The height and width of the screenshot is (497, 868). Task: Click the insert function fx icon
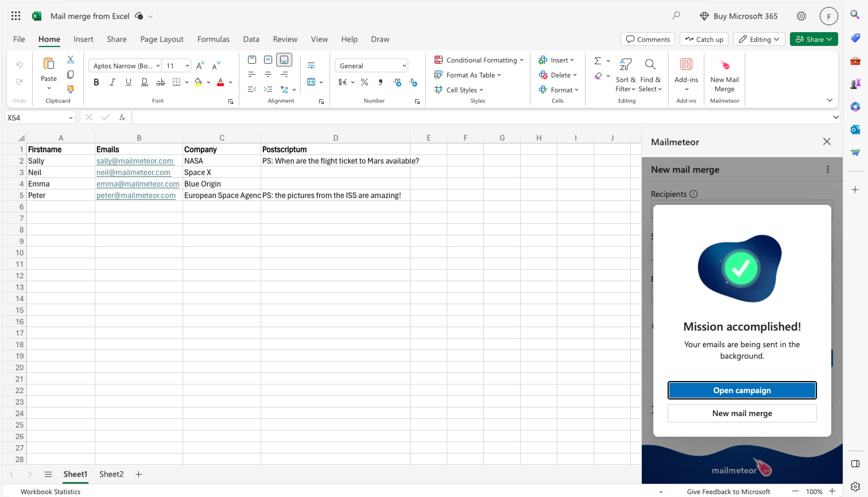(122, 117)
